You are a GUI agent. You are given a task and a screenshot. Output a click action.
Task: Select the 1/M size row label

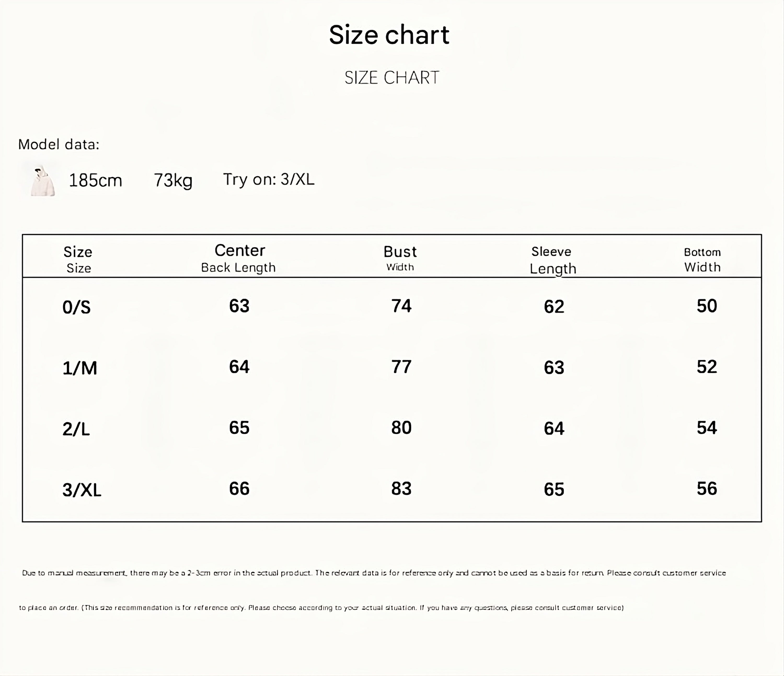79,368
